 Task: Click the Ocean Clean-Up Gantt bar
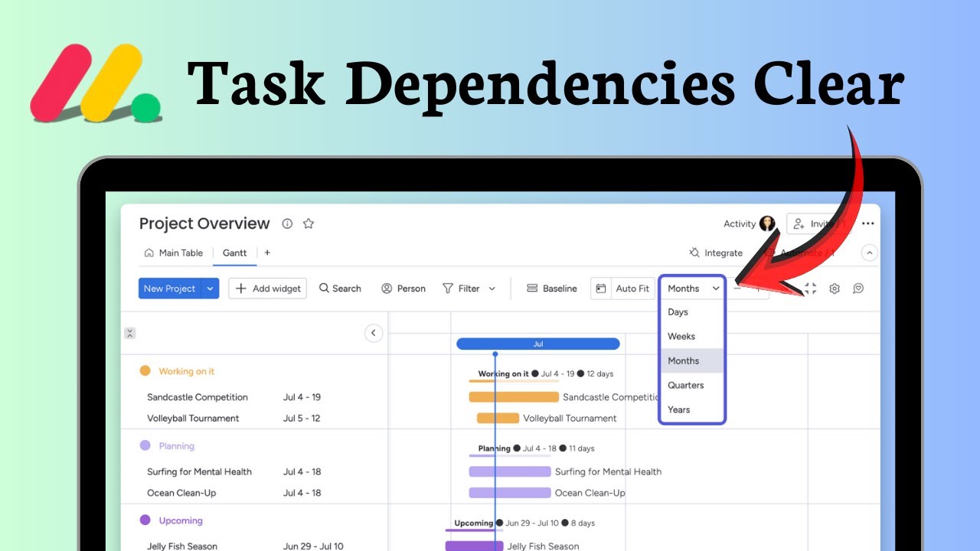point(510,493)
